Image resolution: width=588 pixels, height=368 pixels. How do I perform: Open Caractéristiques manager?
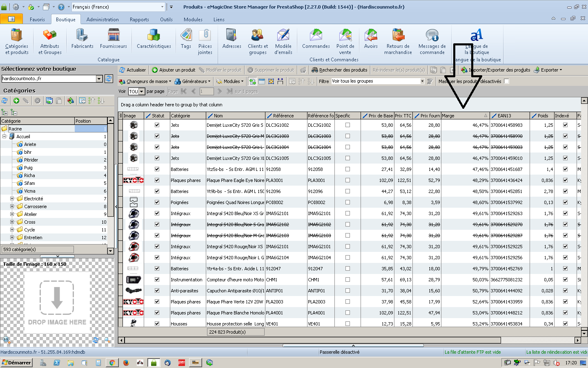tap(154, 39)
